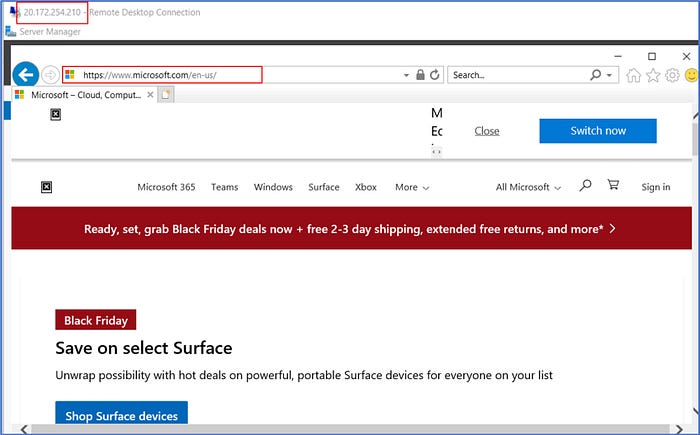
Task: Click the horizontal scrollbar track
Action: pos(351,429)
